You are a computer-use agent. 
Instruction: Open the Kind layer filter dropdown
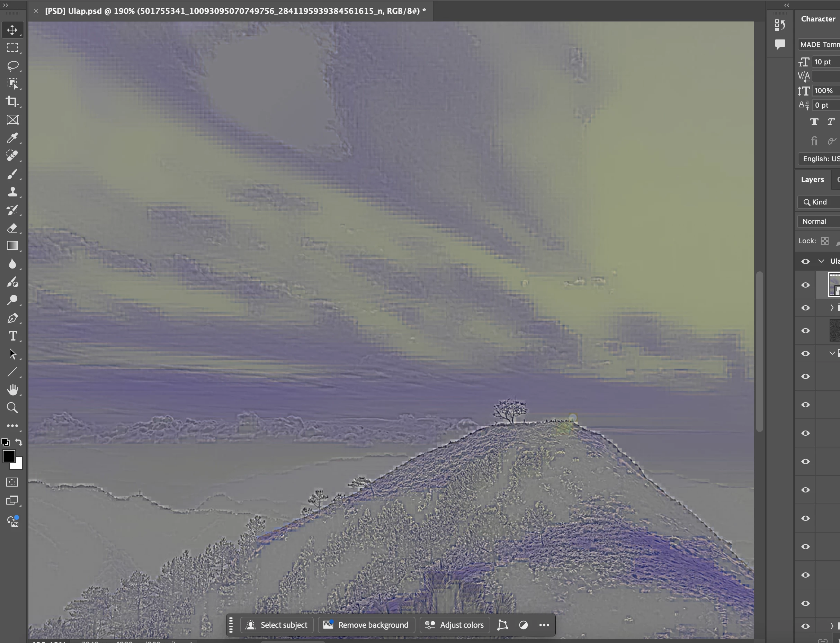(819, 202)
